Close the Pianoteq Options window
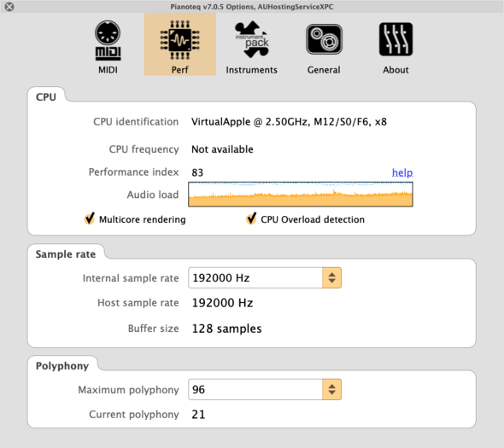Screen dimensions: 504x448 point(9,7)
